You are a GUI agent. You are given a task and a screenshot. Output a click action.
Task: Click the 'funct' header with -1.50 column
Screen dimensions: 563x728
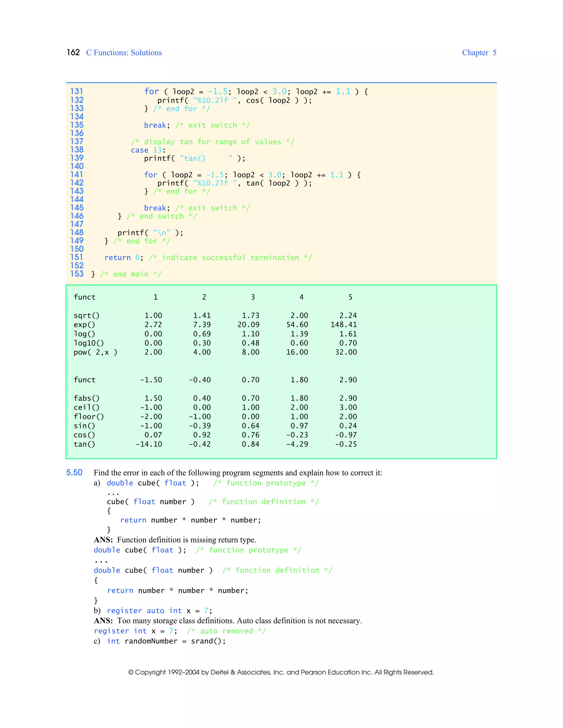pos(84,380)
